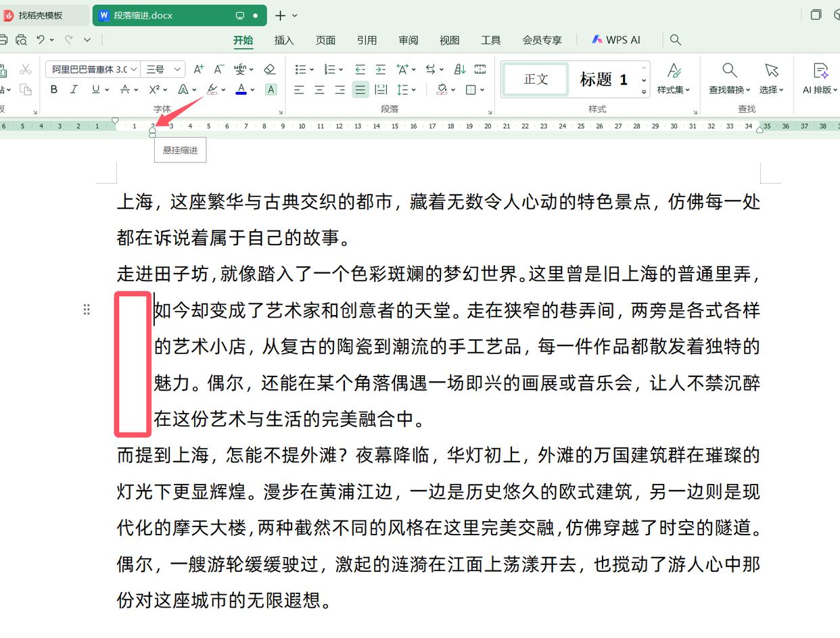840x638 pixels.
Task: Click the increase indent icon
Action: 381,69
